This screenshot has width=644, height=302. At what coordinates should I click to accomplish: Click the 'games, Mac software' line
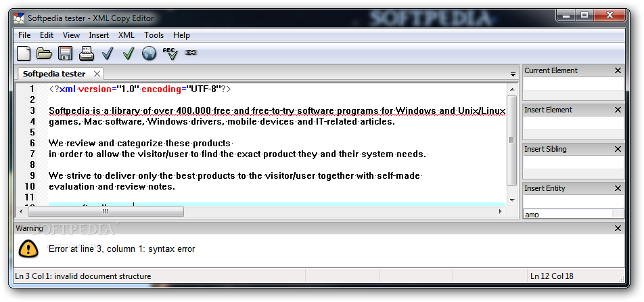[222, 122]
